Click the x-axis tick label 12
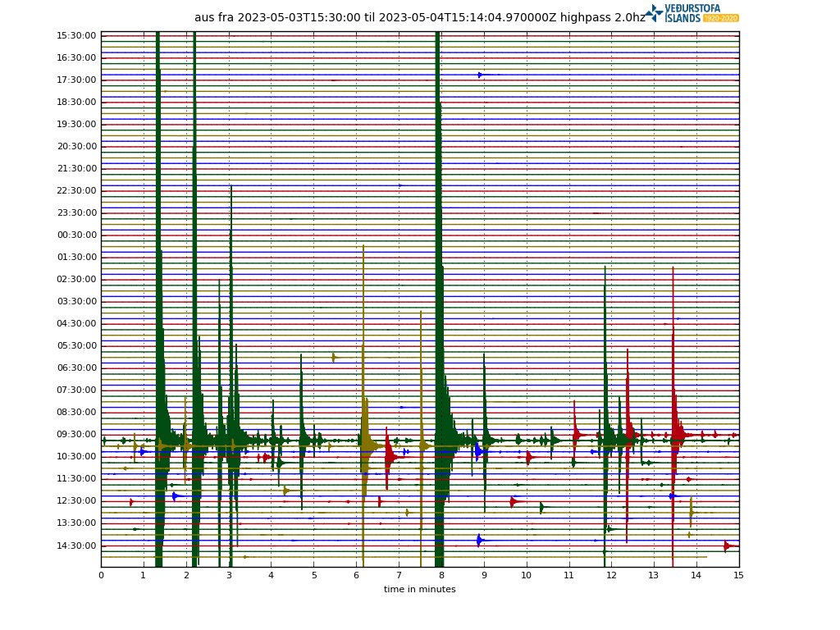Image resolution: width=840 pixels, height=630 pixels. click(611, 575)
